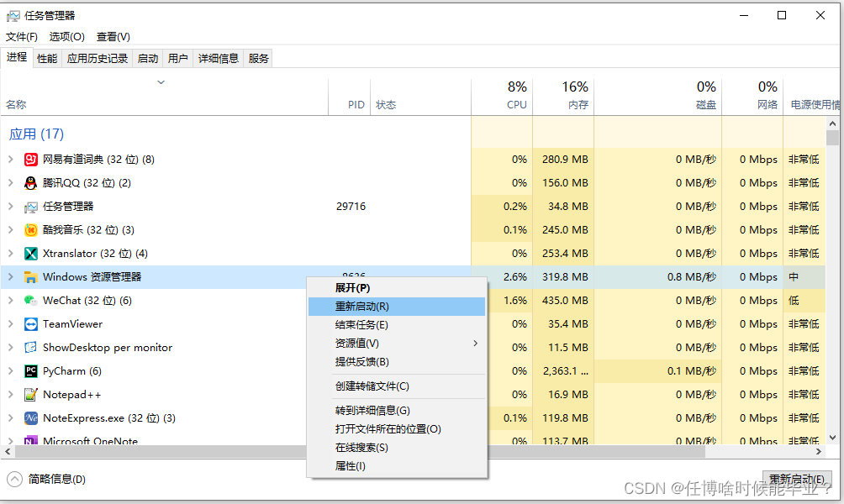This screenshot has width=844, height=504.
Task: Choose 创建转储文件(C) in context menu
Action: pos(397,386)
